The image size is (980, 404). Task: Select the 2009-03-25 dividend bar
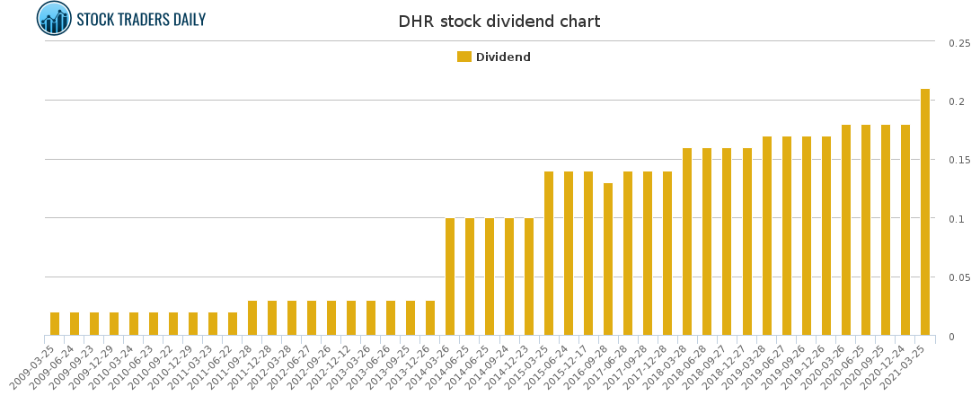point(55,324)
